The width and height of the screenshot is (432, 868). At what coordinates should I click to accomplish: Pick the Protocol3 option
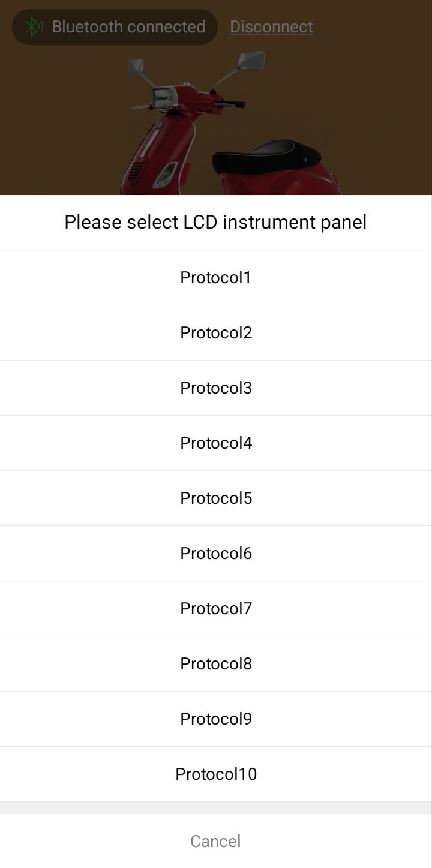(216, 388)
